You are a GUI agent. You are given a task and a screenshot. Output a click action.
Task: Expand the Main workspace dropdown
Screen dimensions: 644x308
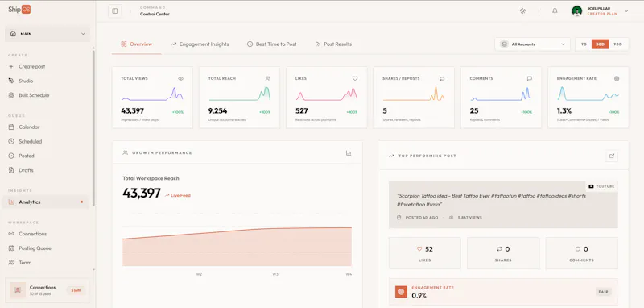(x=47, y=34)
